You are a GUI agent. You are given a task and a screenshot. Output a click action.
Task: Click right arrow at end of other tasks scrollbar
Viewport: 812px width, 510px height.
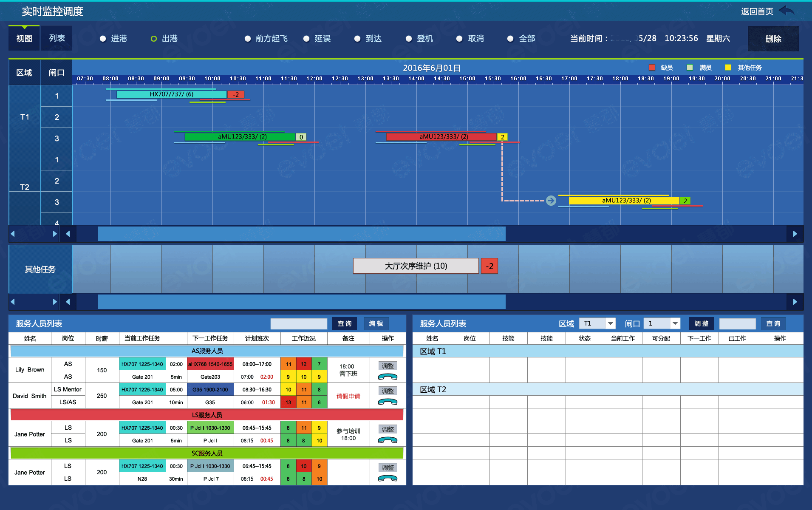tap(795, 302)
